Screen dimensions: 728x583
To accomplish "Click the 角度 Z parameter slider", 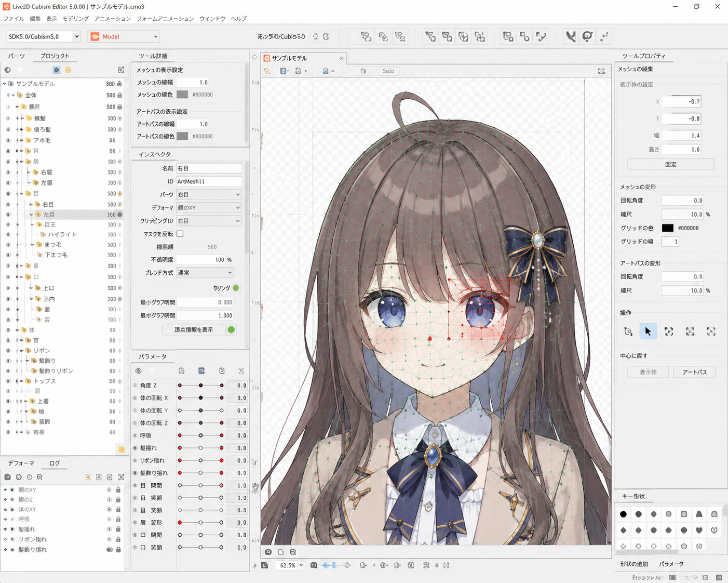I will pyautogui.click(x=201, y=386).
